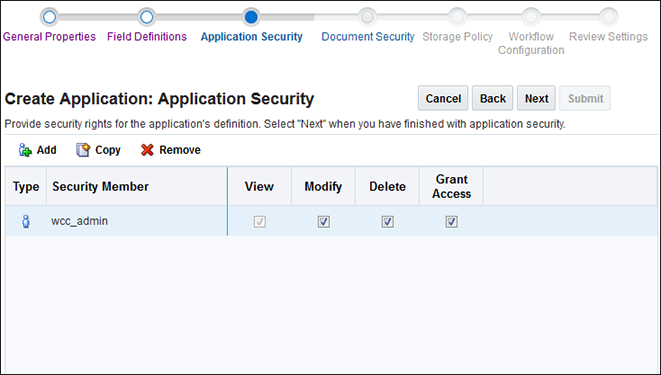Screen dimensions: 661x375
Task: Click the Cancel button
Action: pyautogui.click(x=443, y=99)
